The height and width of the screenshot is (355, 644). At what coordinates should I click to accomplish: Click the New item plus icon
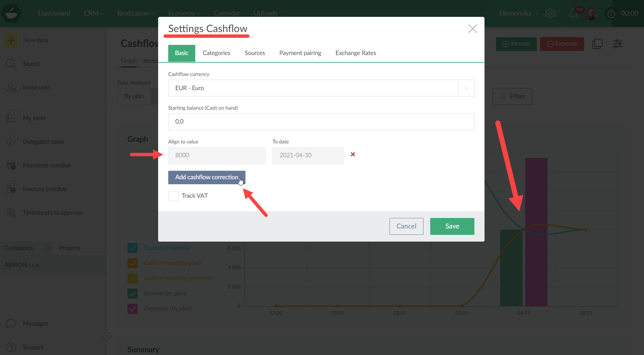coord(11,40)
